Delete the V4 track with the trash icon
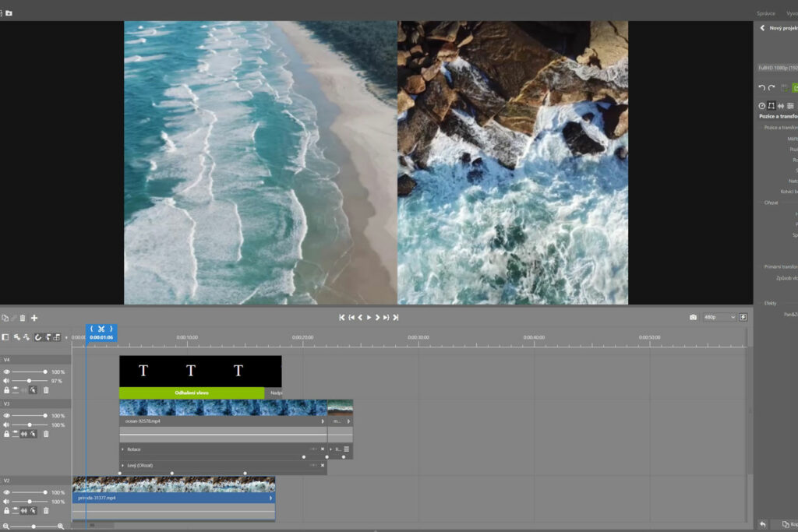798x532 pixels. (46, 389)
